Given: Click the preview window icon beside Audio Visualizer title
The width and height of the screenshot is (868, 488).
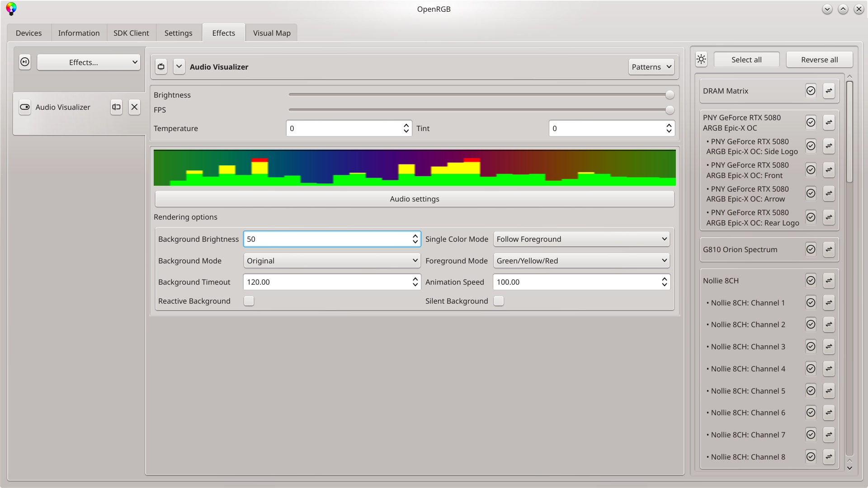Looking at the screenshot, I should click(x=161, y=67).
